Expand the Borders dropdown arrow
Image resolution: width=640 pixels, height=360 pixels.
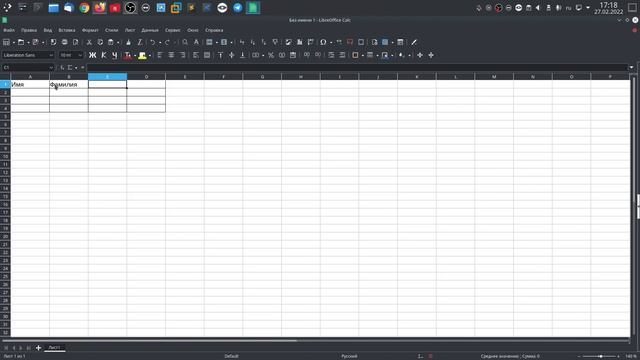tap(362, 56)
